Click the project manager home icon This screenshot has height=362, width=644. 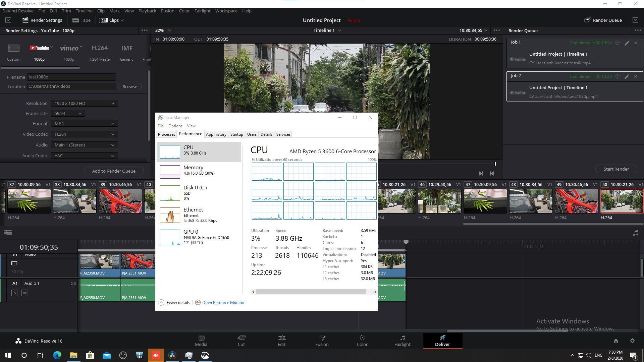pos(616,341)
